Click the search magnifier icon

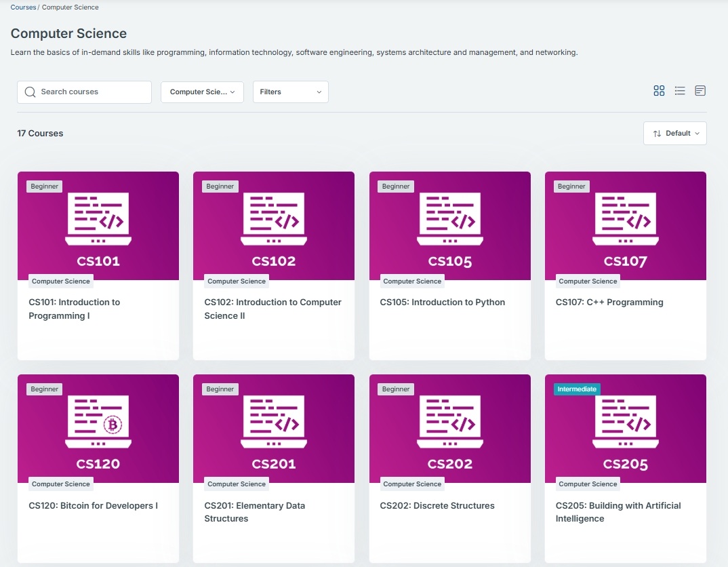click(x=30, y=92)
